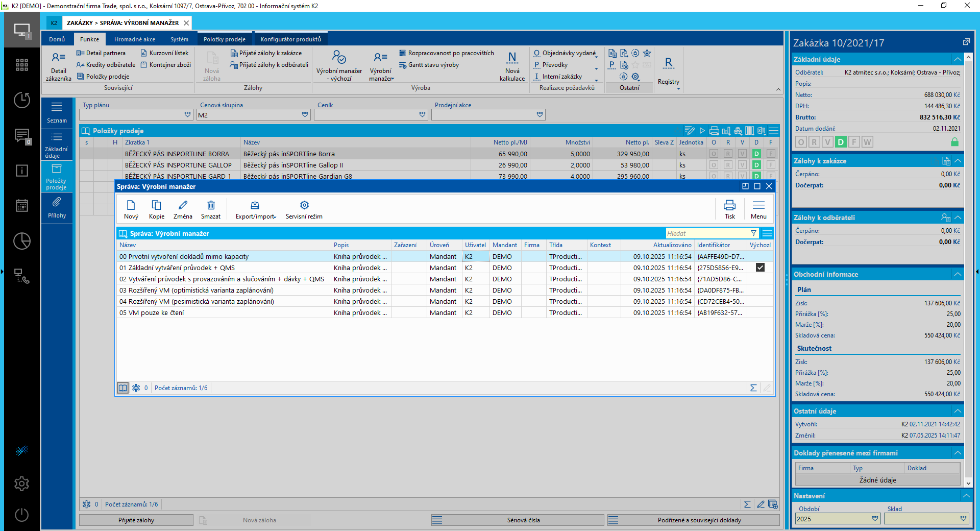This screenshot has width=980, height=531.
Task: Expand the Období 2025 dropdown
Action: (x=875, y=519)
